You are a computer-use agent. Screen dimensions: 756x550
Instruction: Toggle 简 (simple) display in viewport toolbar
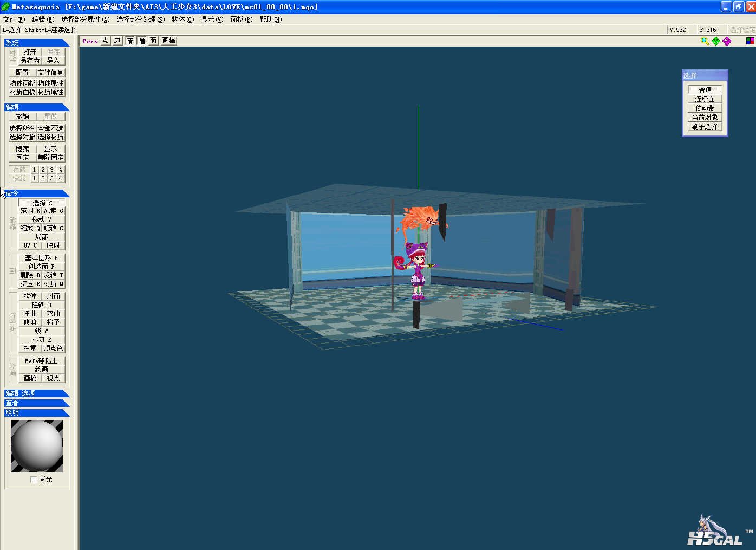pyautogui.click(x=142, y=41)
